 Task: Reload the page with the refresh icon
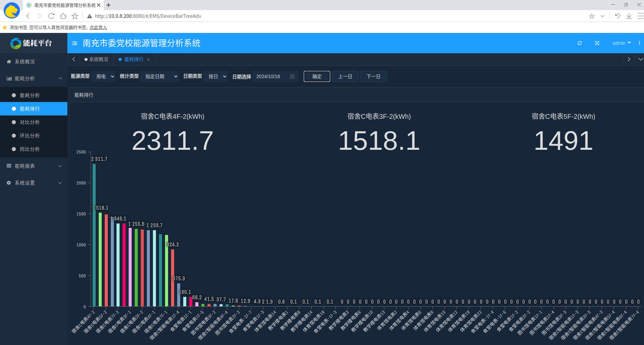tap(51, 16)
